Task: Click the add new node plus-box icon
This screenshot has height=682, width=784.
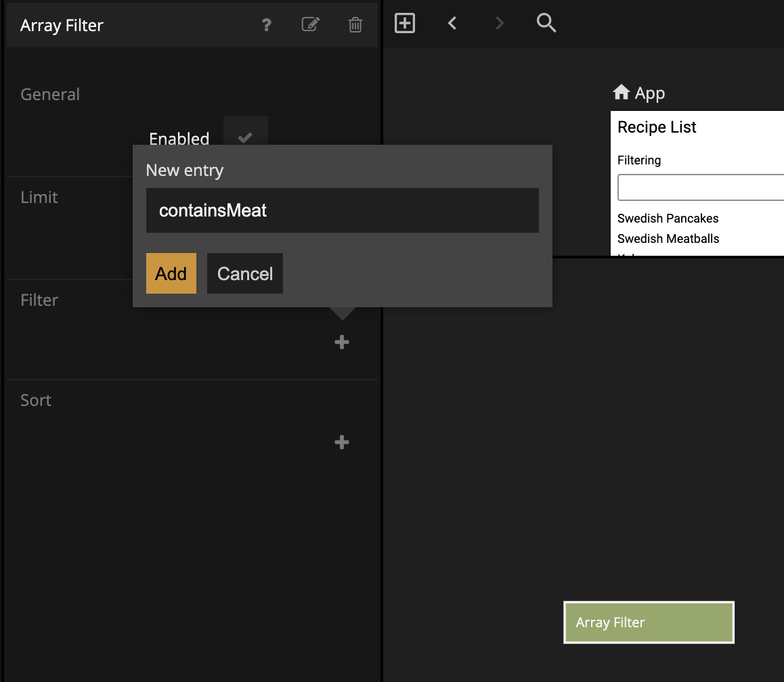Action: pos(404,24)
